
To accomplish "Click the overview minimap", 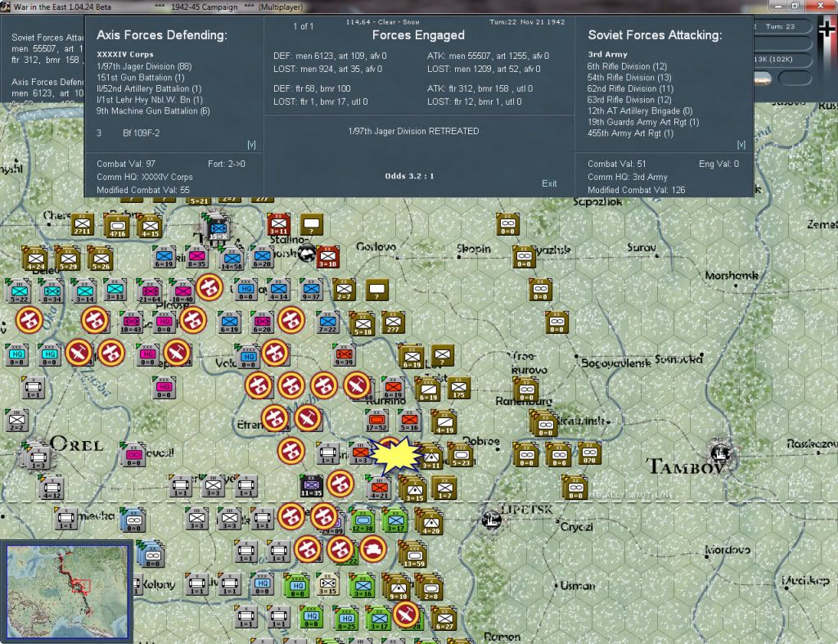I will (67, 590).
